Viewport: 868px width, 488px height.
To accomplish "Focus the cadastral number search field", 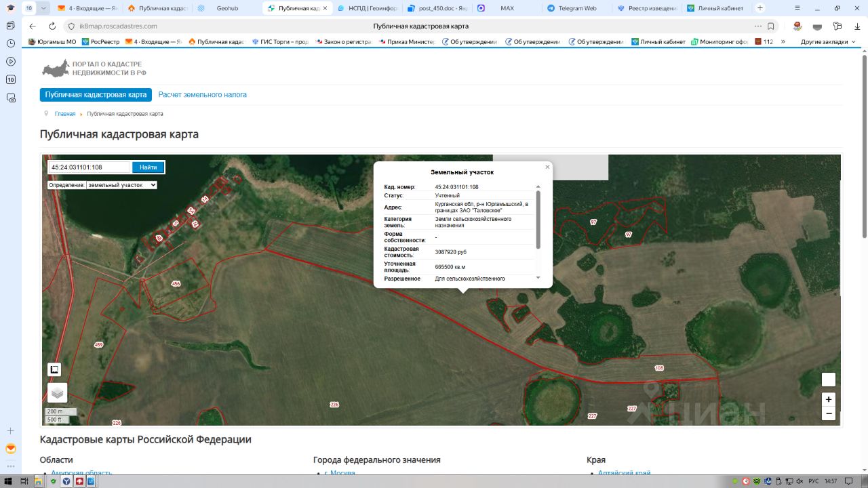I will click(90, 167).
